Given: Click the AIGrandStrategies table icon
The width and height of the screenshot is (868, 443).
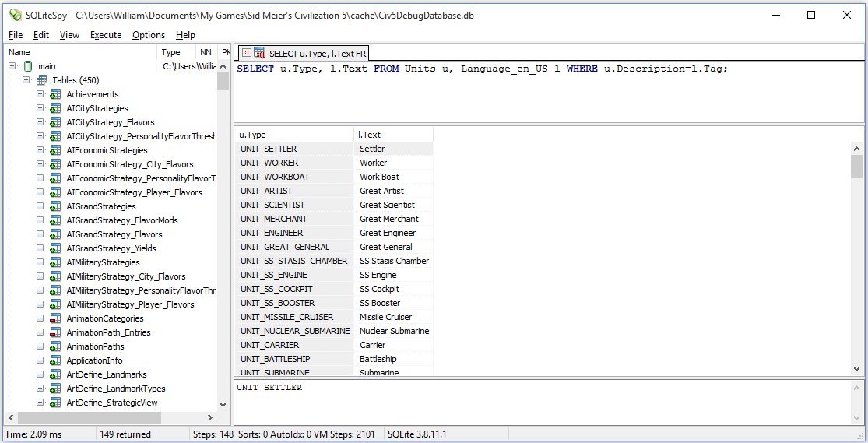Looking at the screenshot, I should 55,206.
